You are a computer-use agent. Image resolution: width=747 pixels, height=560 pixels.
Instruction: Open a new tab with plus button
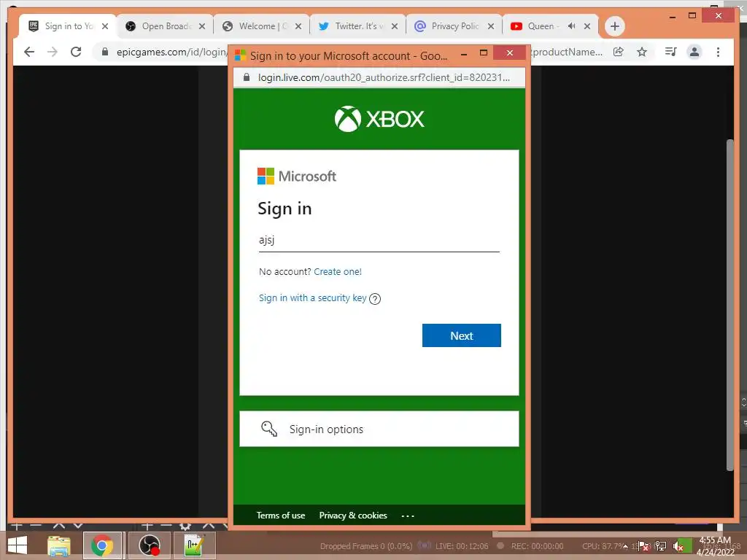pos(615,26)
